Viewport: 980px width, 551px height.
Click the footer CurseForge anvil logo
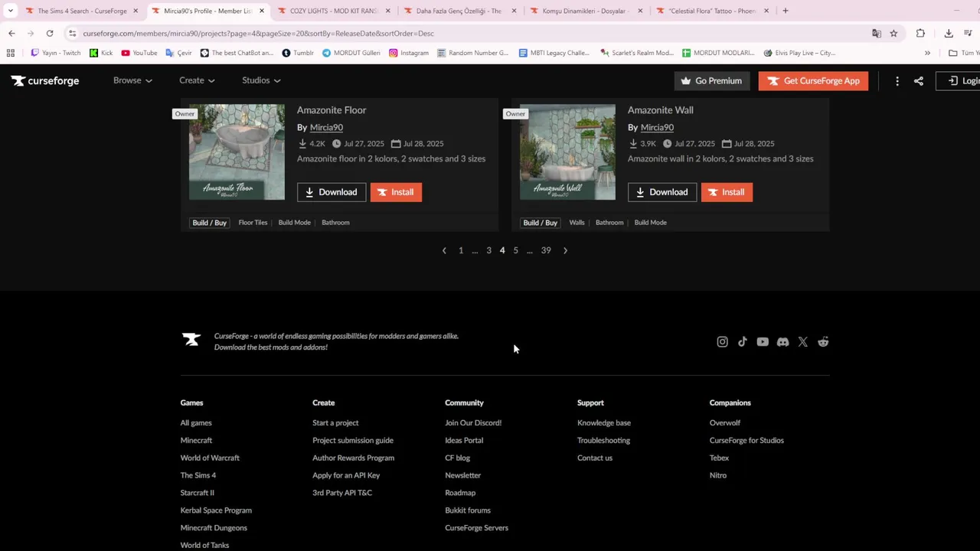coord(191,340)
